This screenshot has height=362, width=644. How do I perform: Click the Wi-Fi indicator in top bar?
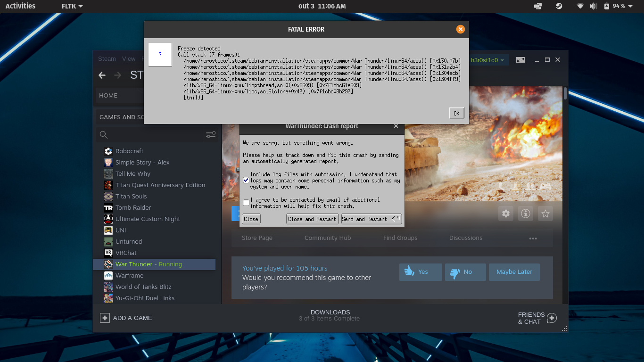(x=580, y=6)
